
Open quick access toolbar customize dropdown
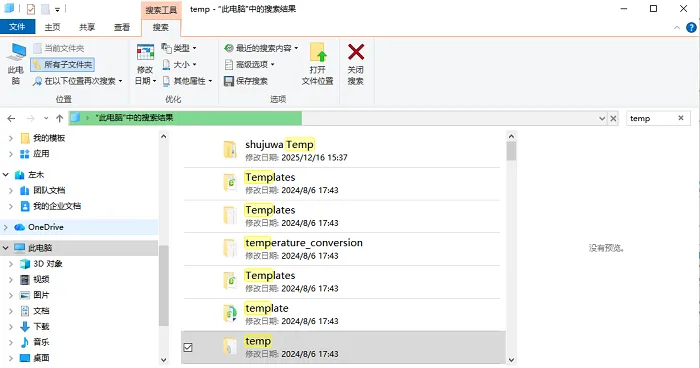pos(58,9)
